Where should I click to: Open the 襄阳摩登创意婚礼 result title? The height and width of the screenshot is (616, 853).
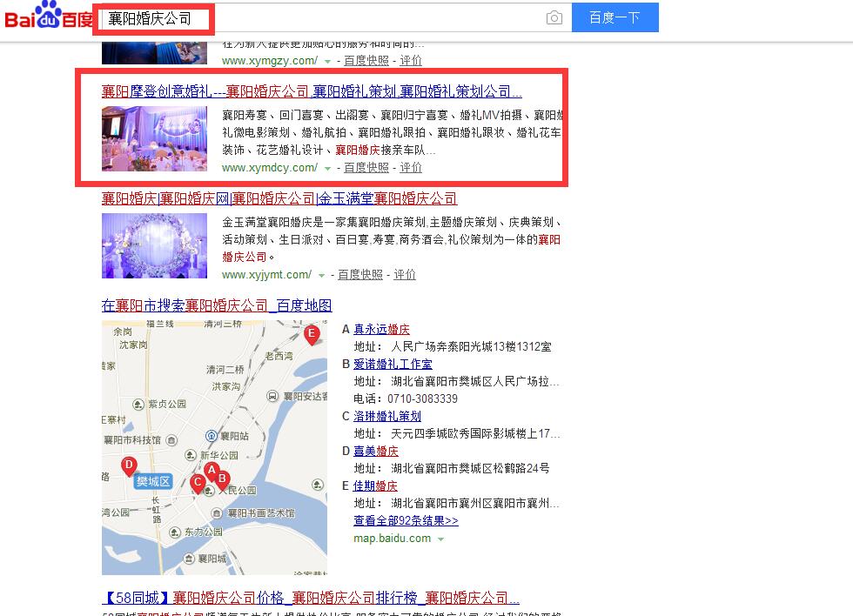pyautogui.click(x=312, y=91)
